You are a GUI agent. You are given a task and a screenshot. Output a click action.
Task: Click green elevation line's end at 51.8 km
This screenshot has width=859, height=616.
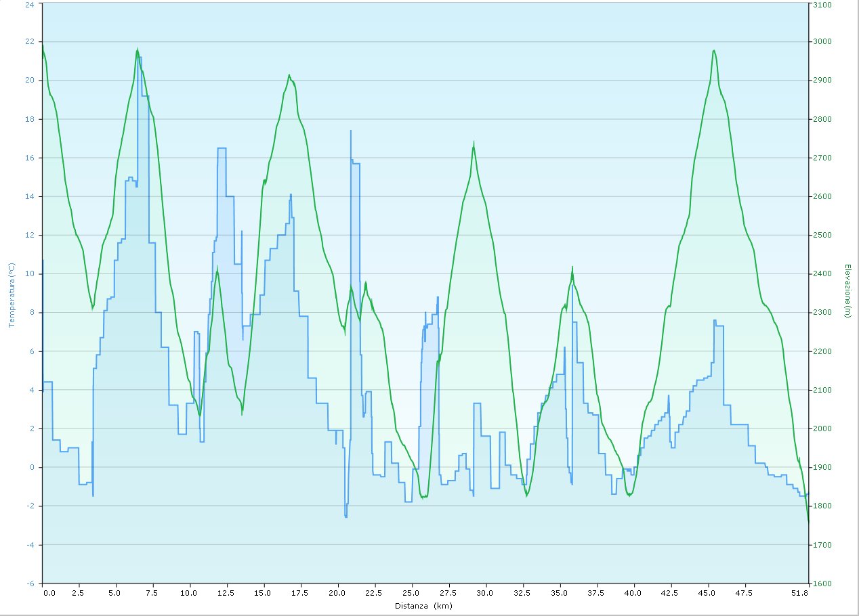(x=808, y=521)
